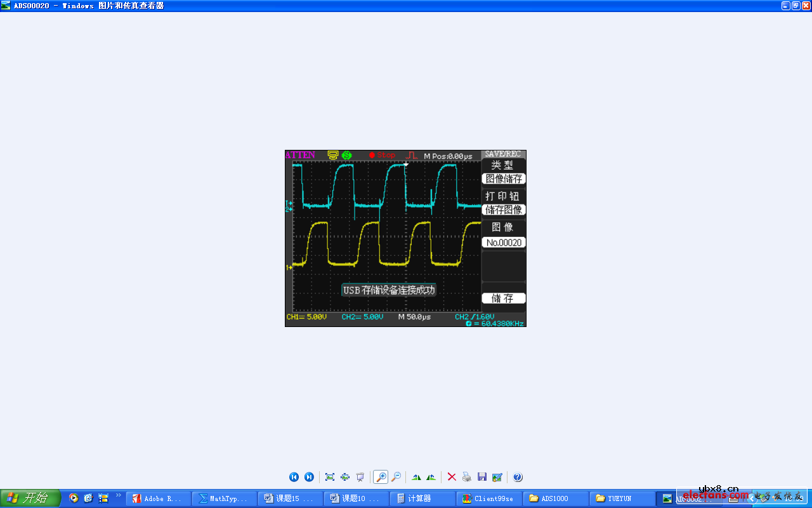The image size is (812, 508).
Task: Go to the previous image
Action: coord(294,477)
